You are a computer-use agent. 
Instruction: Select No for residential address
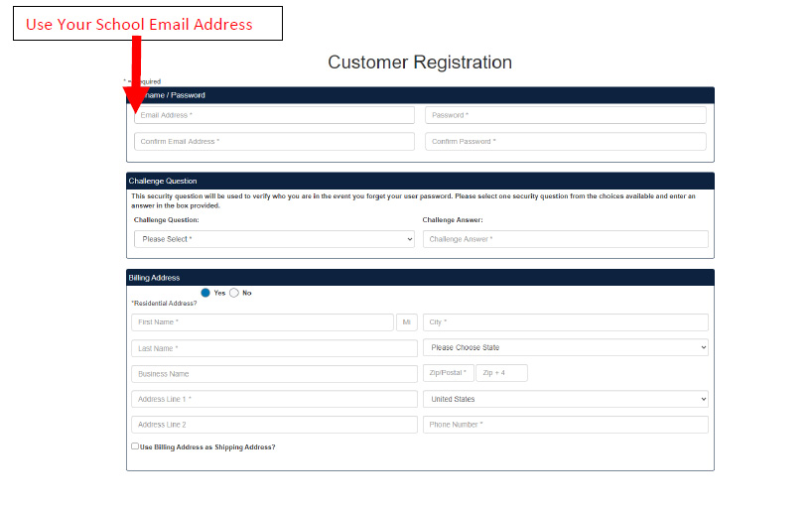pyautogui.click(x=234, y=293)
